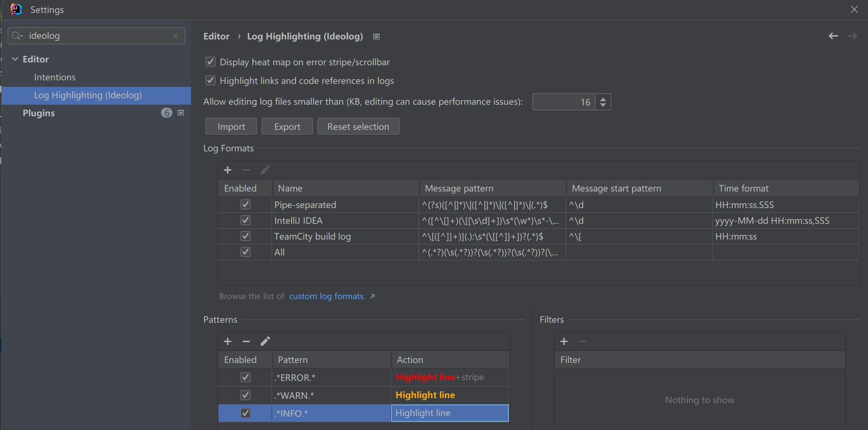868x430 pixels.
Task: Add a new highlighting pattern
Action: pos(228,341)
